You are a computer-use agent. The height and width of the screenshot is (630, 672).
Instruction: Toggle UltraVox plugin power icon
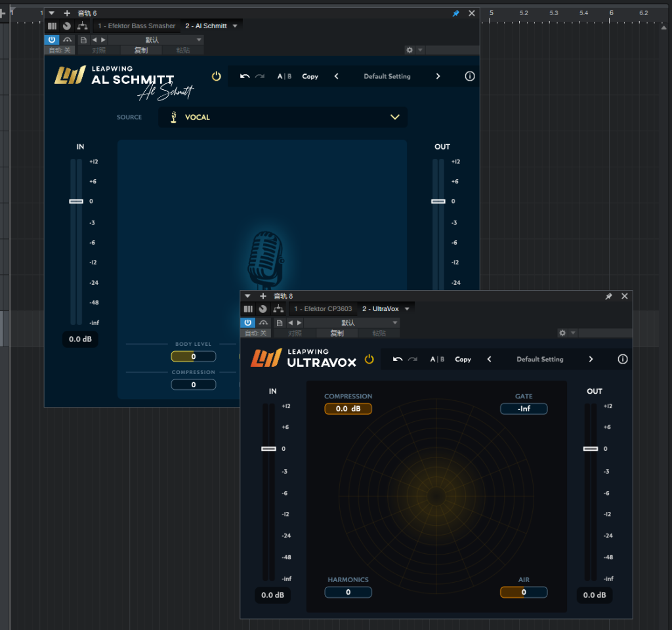[369, 359]
